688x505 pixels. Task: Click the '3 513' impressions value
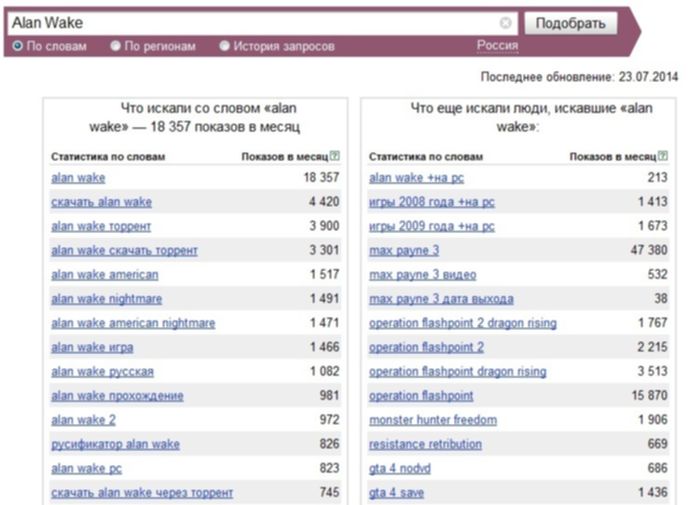pos(652,371)
